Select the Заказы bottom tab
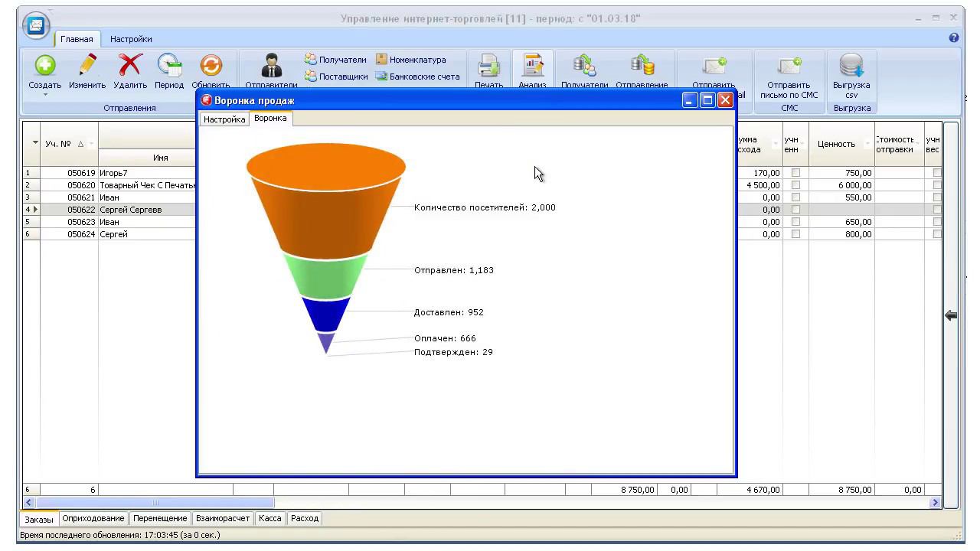 (39, 519)
